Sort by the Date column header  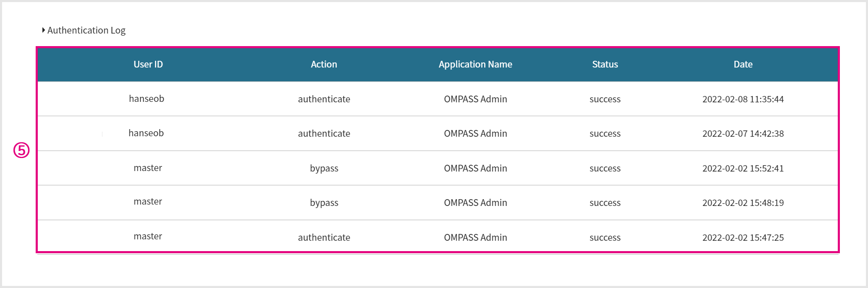(x=743, y=64)
